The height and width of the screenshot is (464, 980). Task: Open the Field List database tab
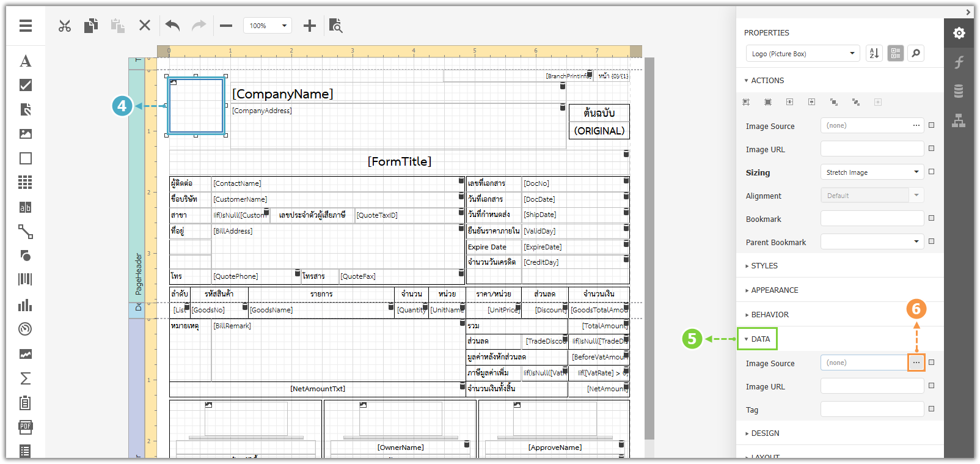pyautogui.click(x=959, y=91)
